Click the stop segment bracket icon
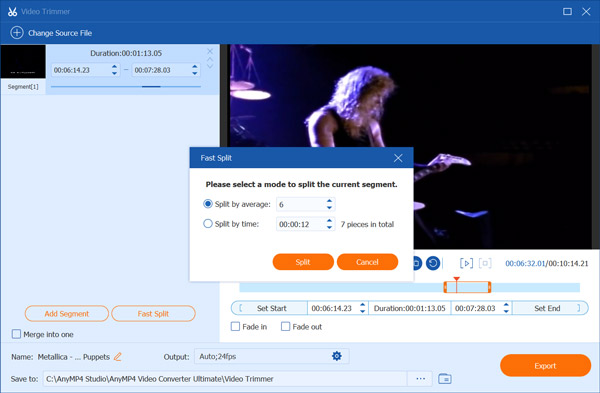This screenshot has height=393, width=600. pos(485,263)
